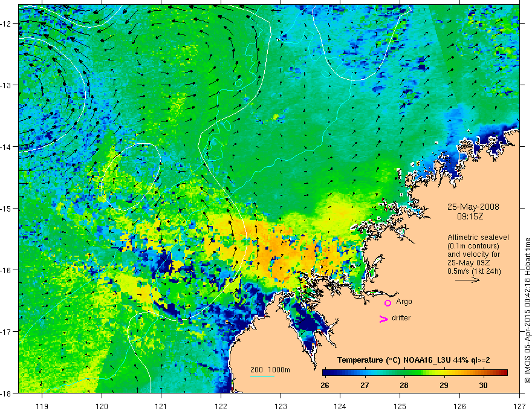
Task: Click the longitude axis label 126
Action: tap(459, 406)
